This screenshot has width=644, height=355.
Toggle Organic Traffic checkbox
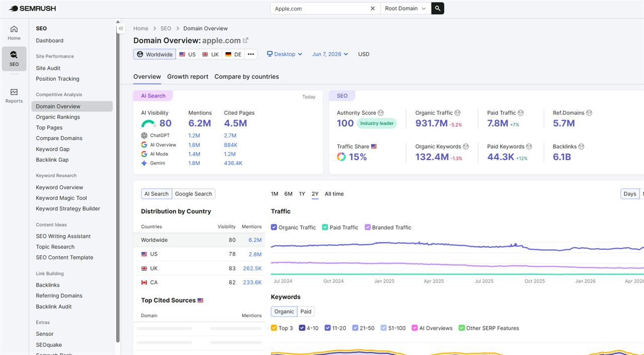click(x=274, y=227)
